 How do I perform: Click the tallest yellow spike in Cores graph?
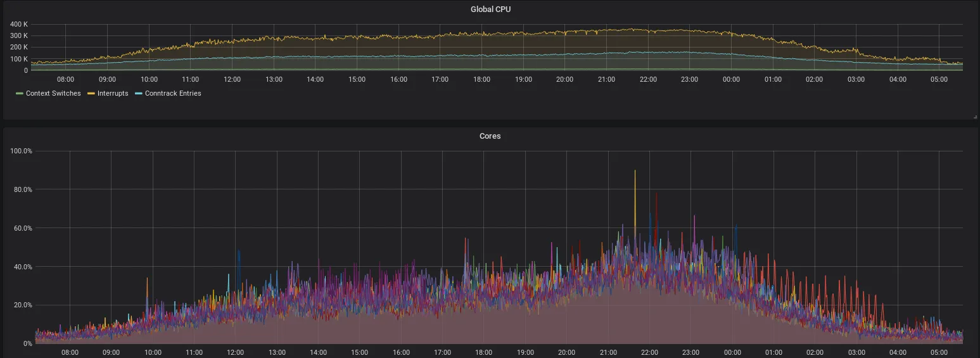pos(635,172)
